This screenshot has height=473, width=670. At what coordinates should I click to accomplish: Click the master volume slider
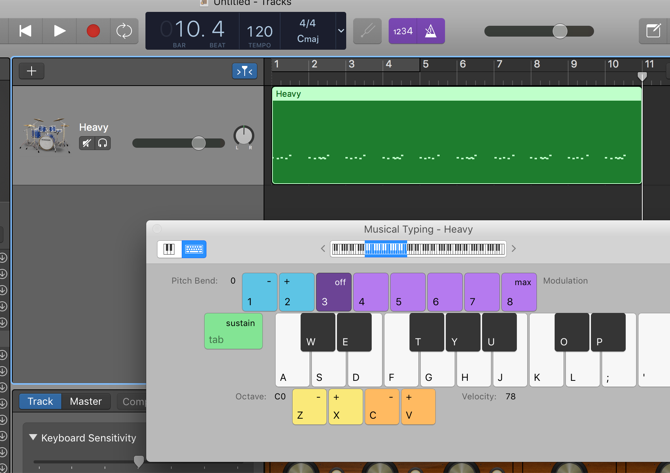click(560, 31)
